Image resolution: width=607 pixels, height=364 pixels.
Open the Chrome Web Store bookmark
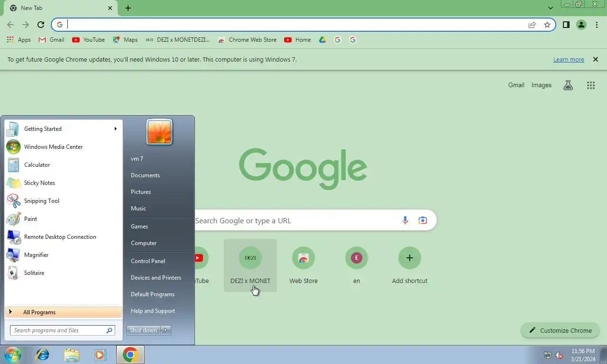click(247, 40)
